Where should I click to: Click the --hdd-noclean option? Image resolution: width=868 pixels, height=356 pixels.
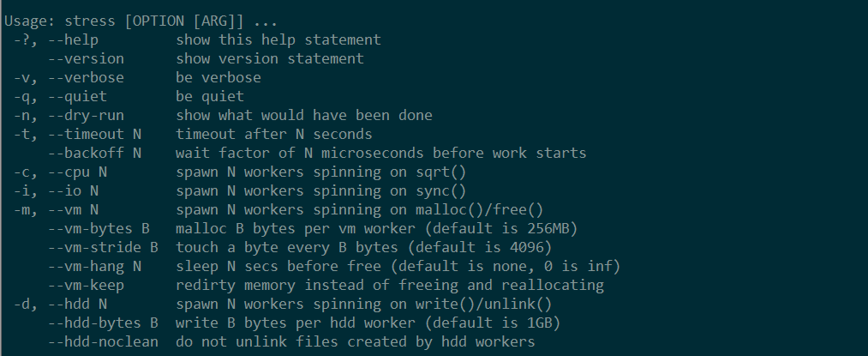tap(103, 342)
